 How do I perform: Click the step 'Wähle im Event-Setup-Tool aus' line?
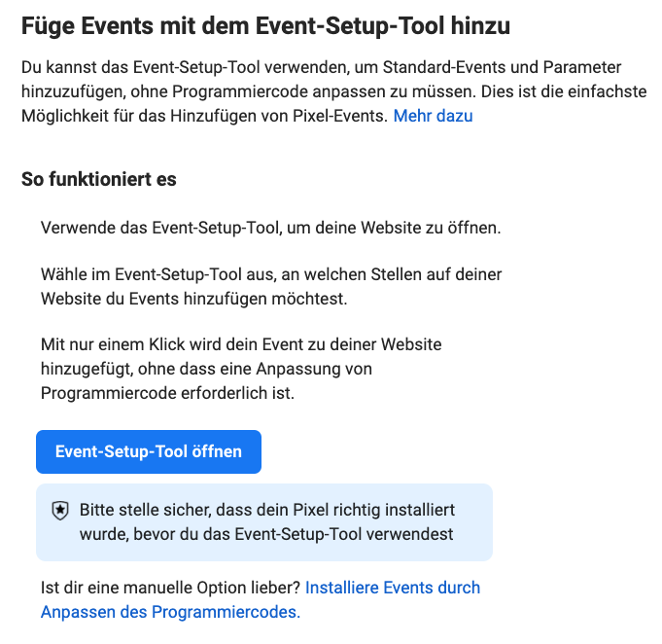coord(271,274)
